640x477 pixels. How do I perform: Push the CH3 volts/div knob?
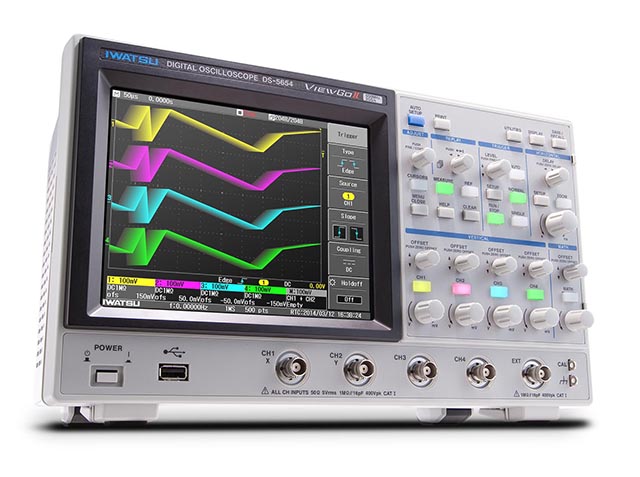[x=507, y=317]
